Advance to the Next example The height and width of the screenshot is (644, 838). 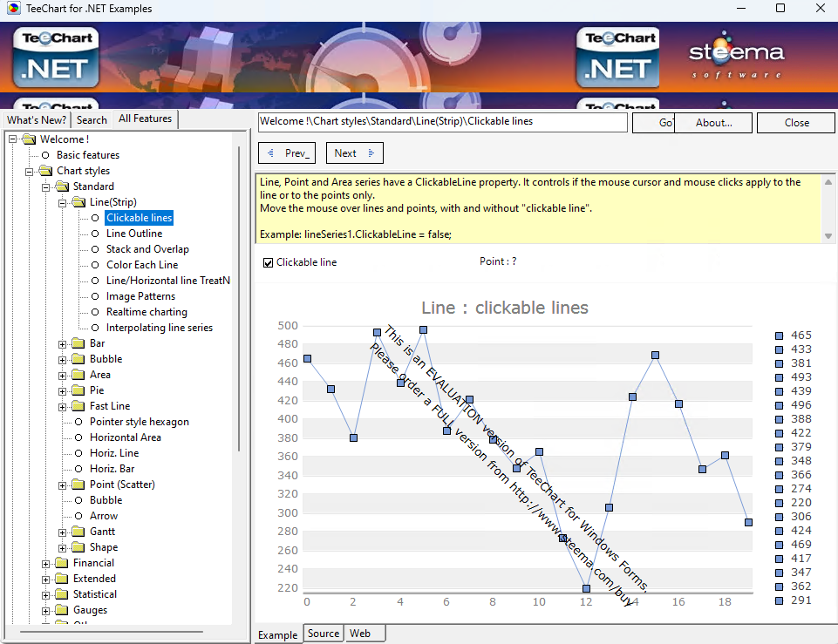(355, 153)
